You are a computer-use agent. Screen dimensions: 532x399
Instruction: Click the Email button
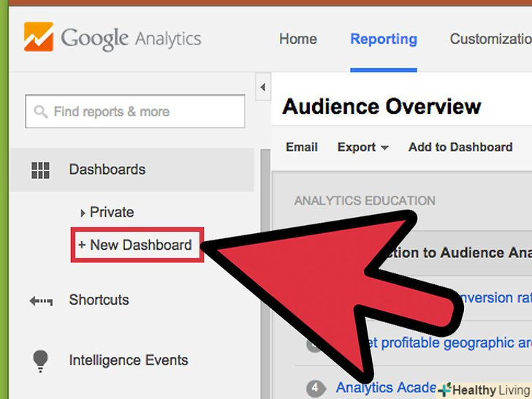[x=302, y=148]
